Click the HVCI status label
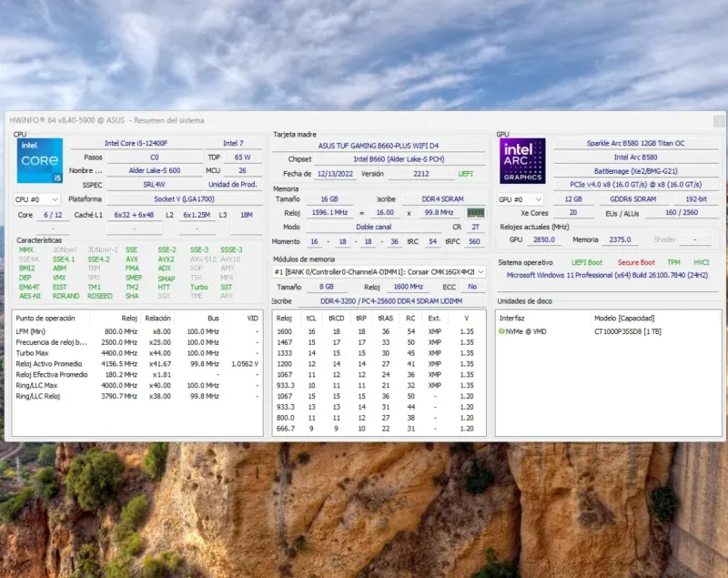This screenshot has height=578, width=728. click(x=701, y=262)
